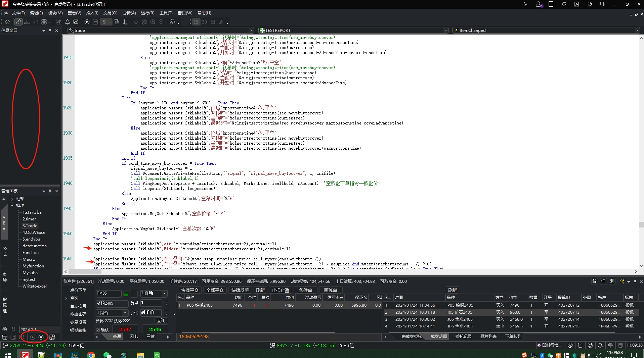Click the refresh sync icon in the toolbar
Image resolution: width=644 pixels, height=358 pixels.
click(x=35, y=22)
